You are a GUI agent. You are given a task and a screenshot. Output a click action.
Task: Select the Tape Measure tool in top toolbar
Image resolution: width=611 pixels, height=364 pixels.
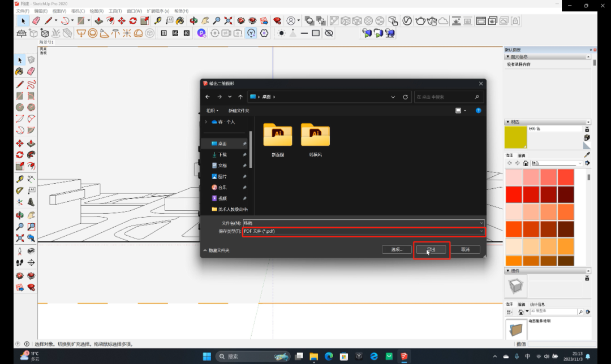pyautogui.click(x=158, y=21)
